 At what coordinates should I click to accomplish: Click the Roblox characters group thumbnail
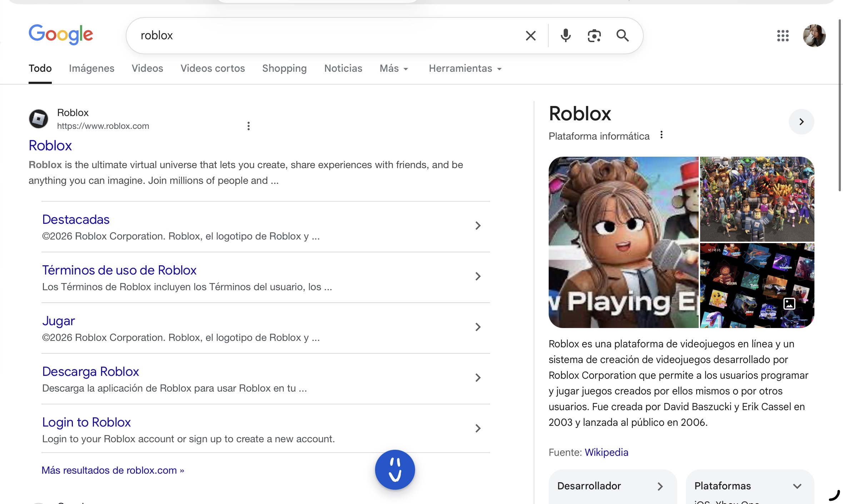[x=757, y=199]
